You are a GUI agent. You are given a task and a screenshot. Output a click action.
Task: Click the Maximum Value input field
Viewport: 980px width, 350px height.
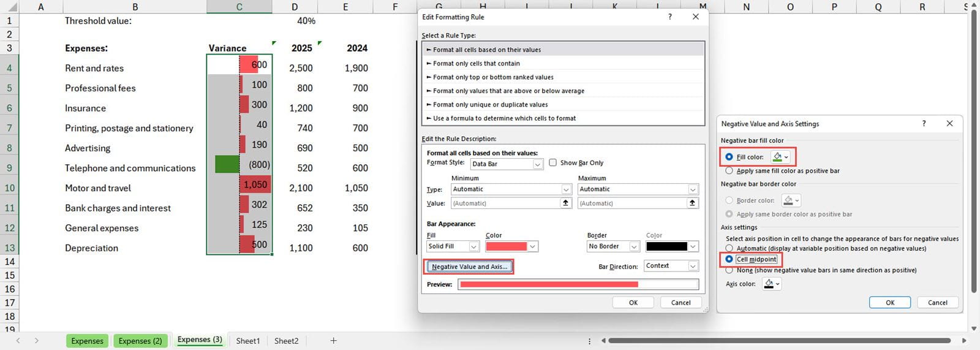(633, 203)
